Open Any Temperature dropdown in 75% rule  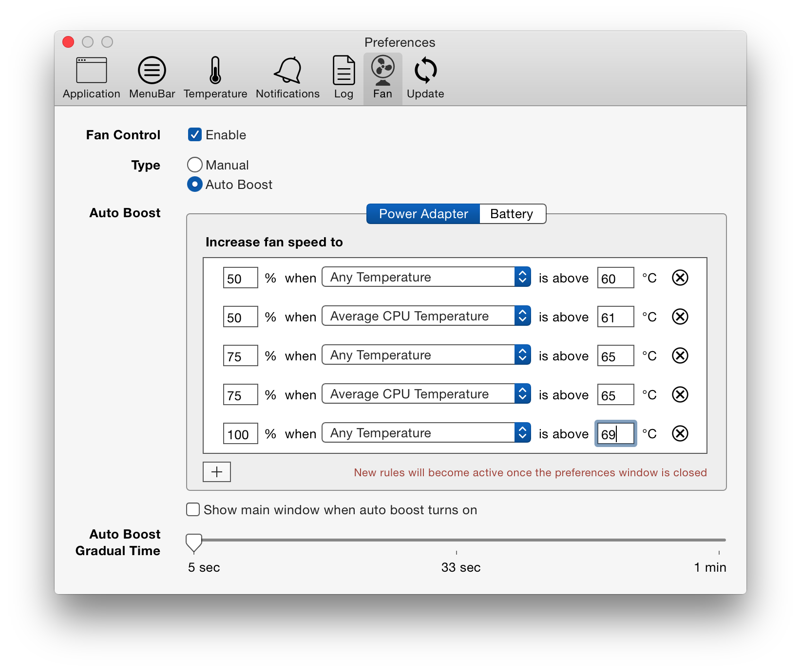[x=426, y=355]
